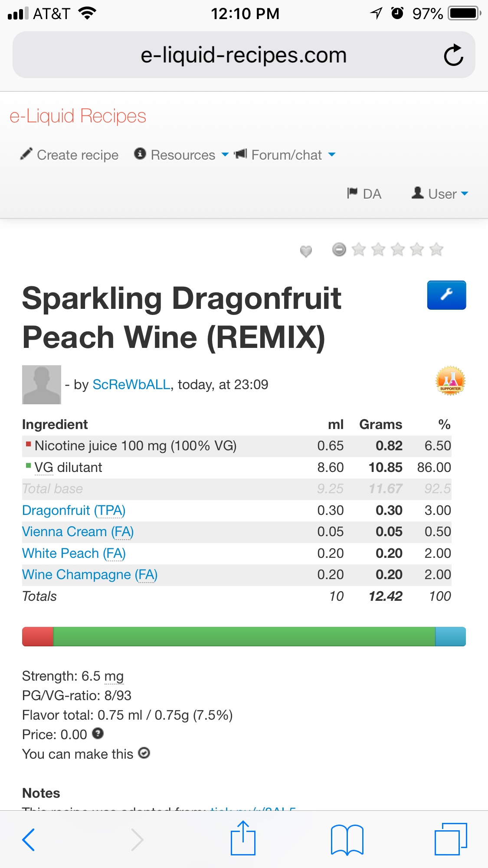Tap the green VG segment of ratio bar

point(244,636)
